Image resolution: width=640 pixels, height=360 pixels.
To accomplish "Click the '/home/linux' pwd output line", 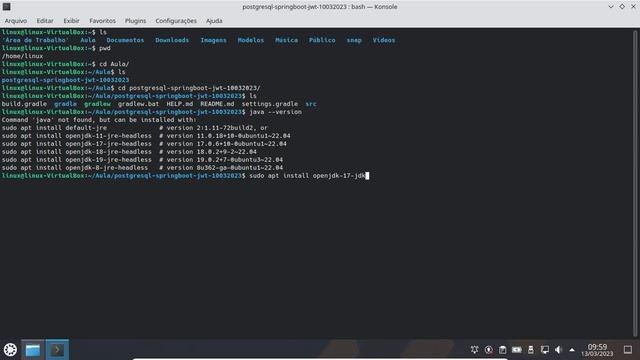I will tap(22, 56).
